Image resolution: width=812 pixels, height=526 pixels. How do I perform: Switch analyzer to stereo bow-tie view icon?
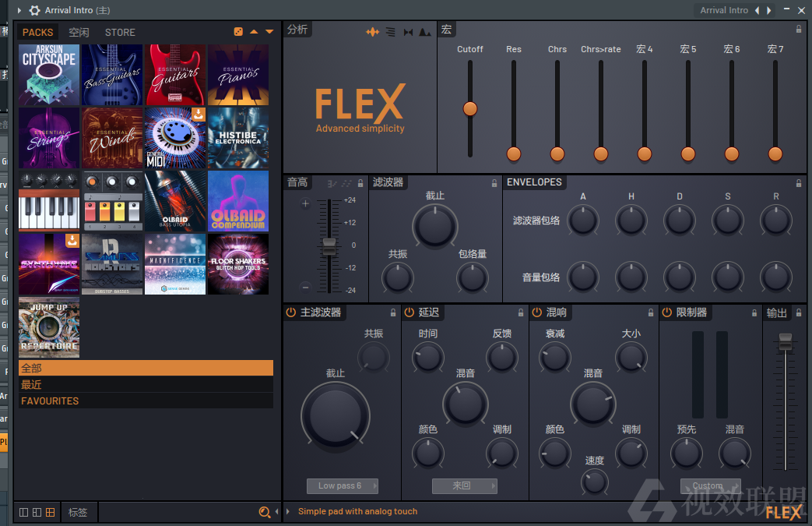(408, 32)
